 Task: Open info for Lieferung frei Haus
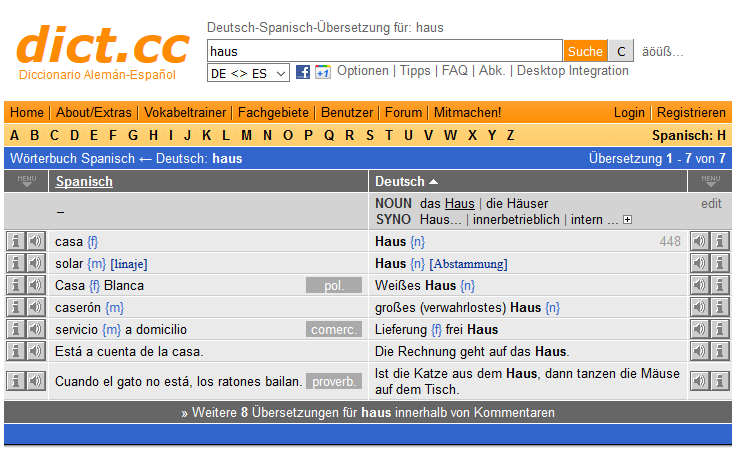[x=719, y=329]
